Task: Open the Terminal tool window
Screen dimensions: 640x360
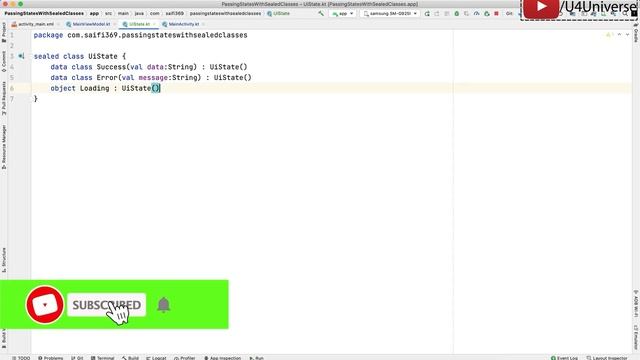Action: (102, 358)
